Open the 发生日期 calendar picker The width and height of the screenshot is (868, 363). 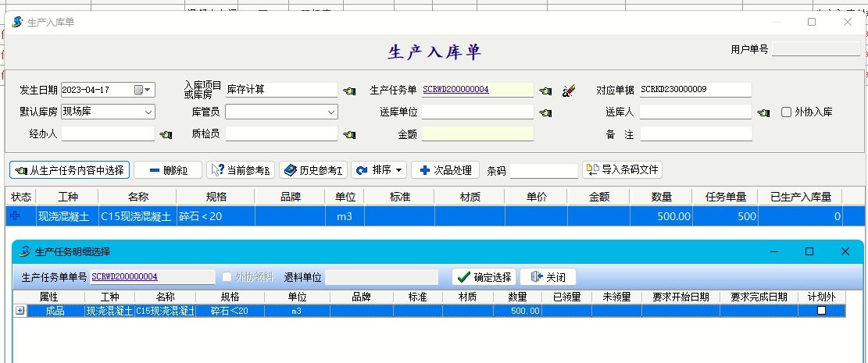point(143,90)
